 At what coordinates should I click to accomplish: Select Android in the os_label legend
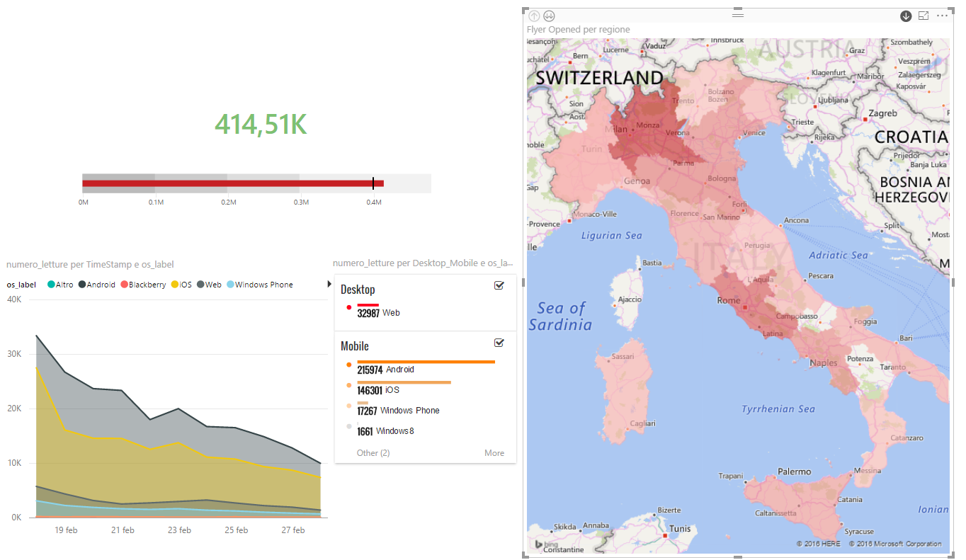click(97, 285)
